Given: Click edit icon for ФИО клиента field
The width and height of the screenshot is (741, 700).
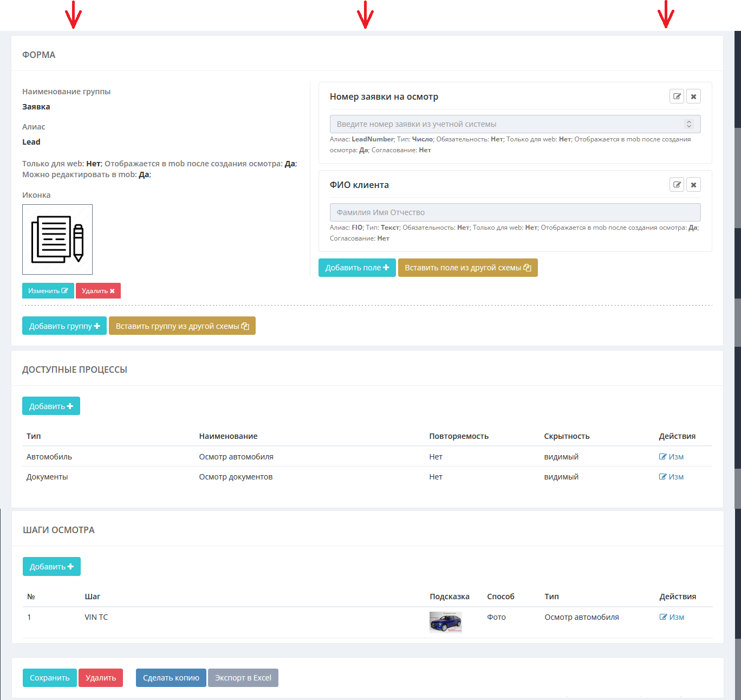Looking at the screenshot, I should pos(677,185).
